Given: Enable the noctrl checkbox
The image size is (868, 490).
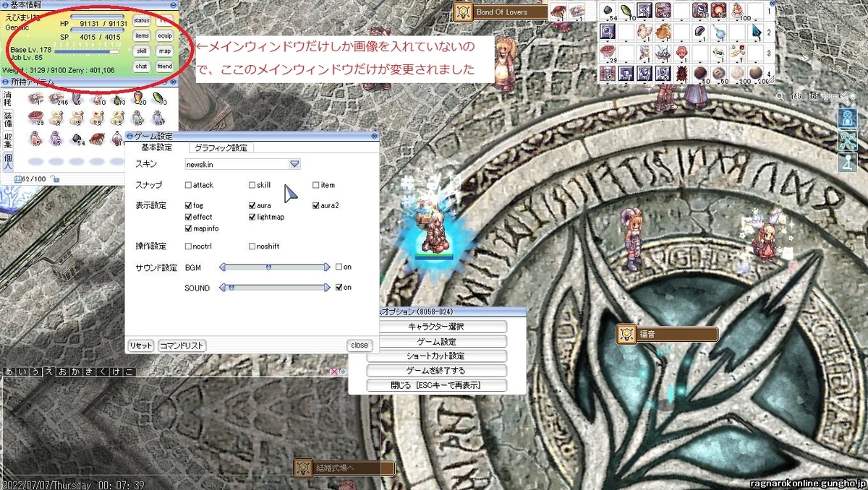Looking at the screenshot, I should pyautogui.click(x=188, y=246).
